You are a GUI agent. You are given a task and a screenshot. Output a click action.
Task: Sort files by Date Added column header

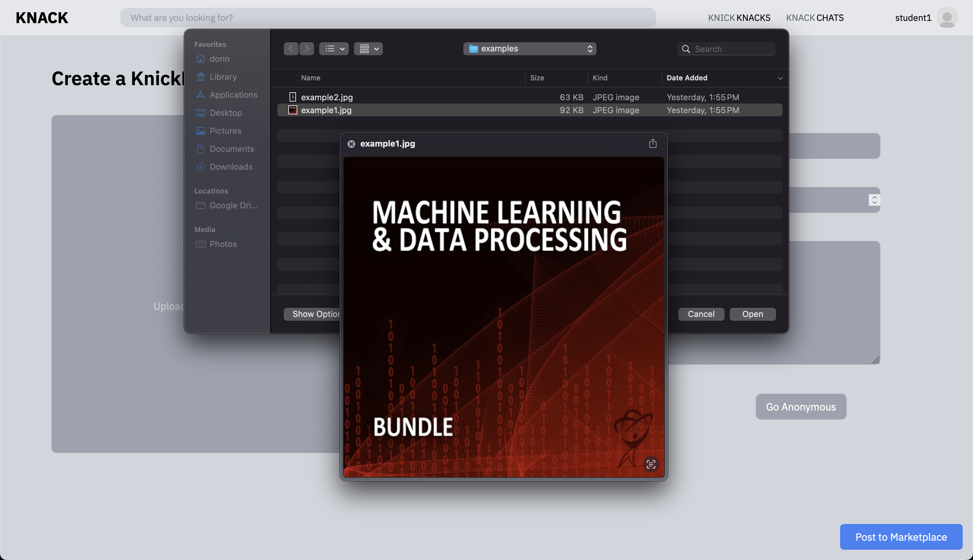(x=687, y=78)
